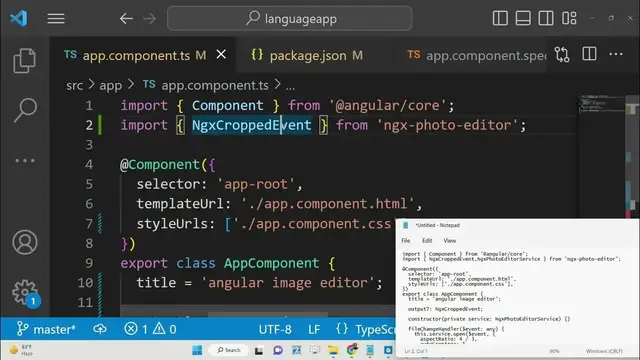Image resolution: width=640 pixels, height=360 pixels.
Task: Click the LF end-of-line status item
Action: tap(314, 329)
